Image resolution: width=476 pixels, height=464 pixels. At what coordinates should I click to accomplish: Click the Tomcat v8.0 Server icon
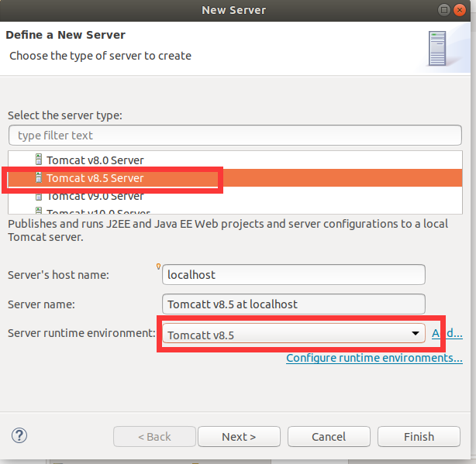tap(39, 160)
